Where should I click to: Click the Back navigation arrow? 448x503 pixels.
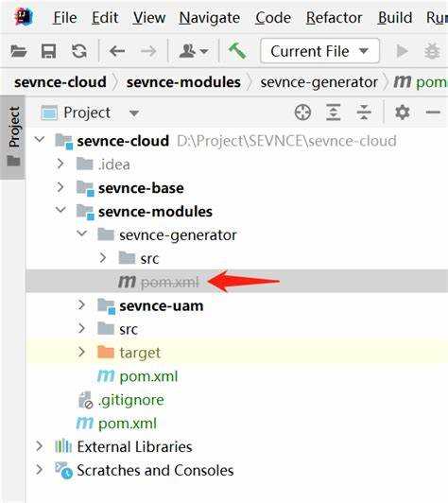click(x=117, y=51)
